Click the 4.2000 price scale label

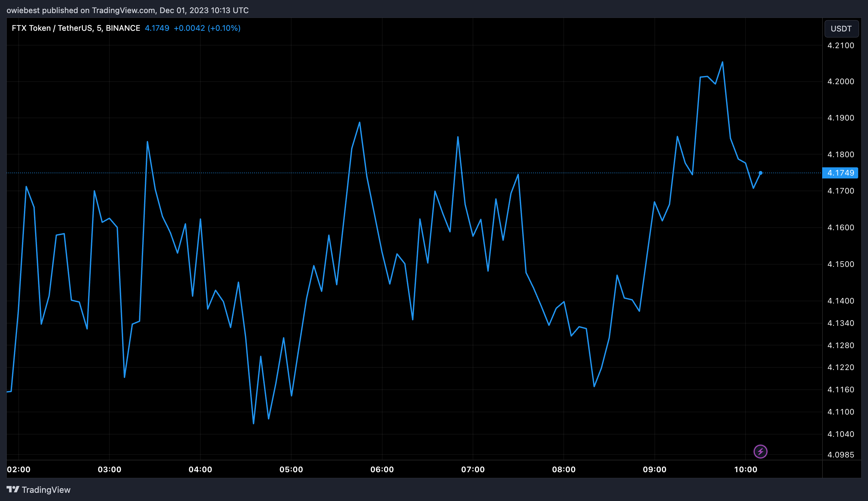click(840, 82)
